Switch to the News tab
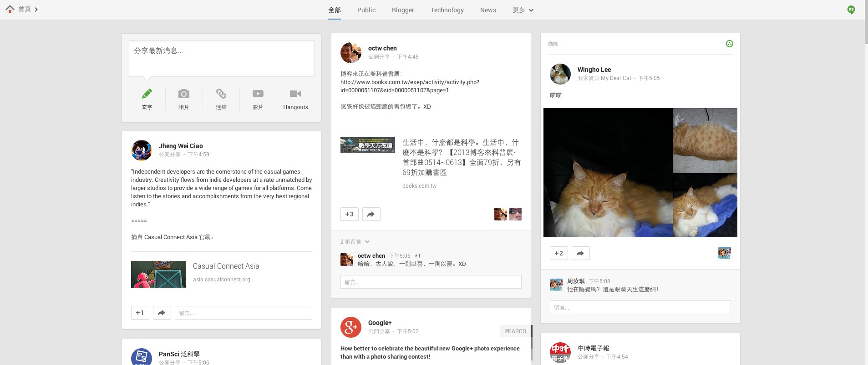This screenshot has height=365, width=868. coord(488,10)
